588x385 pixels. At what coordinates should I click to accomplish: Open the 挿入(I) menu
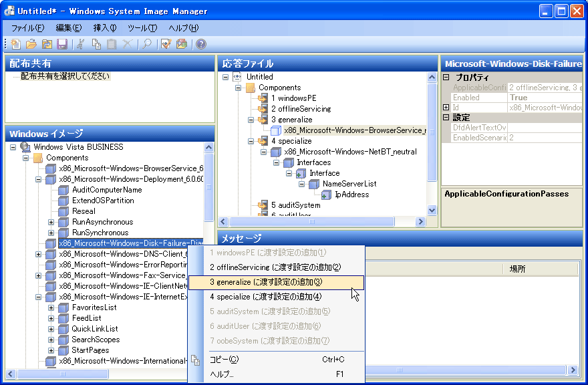point(105,28)
